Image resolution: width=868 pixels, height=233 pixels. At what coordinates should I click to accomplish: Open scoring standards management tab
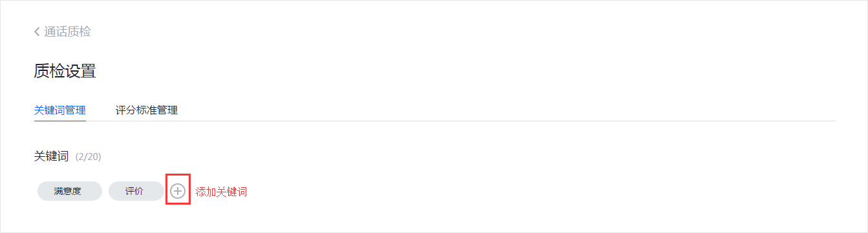tap(147, 110)
